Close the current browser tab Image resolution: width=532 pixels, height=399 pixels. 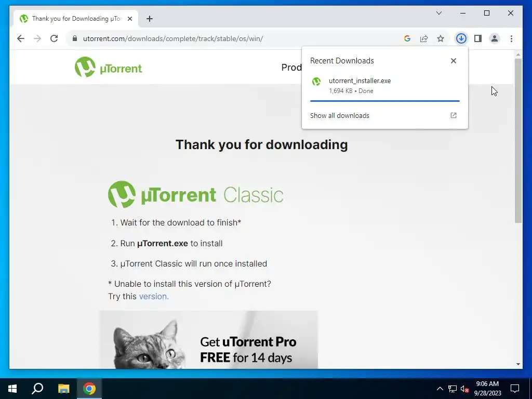click(129, 19)
